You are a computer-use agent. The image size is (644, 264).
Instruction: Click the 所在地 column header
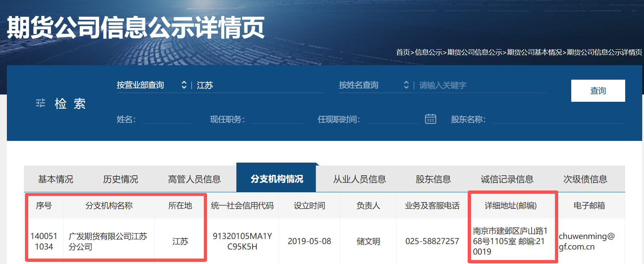point(180,205)
